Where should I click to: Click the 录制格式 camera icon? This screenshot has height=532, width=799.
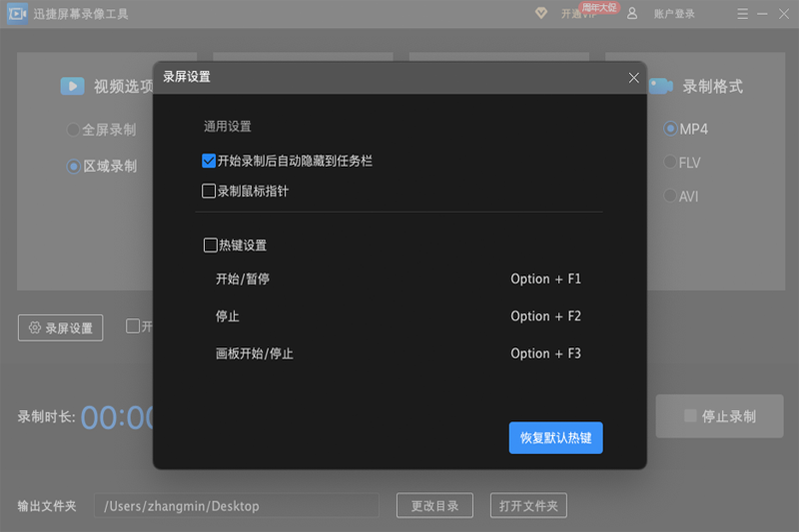tap(661, 86)
